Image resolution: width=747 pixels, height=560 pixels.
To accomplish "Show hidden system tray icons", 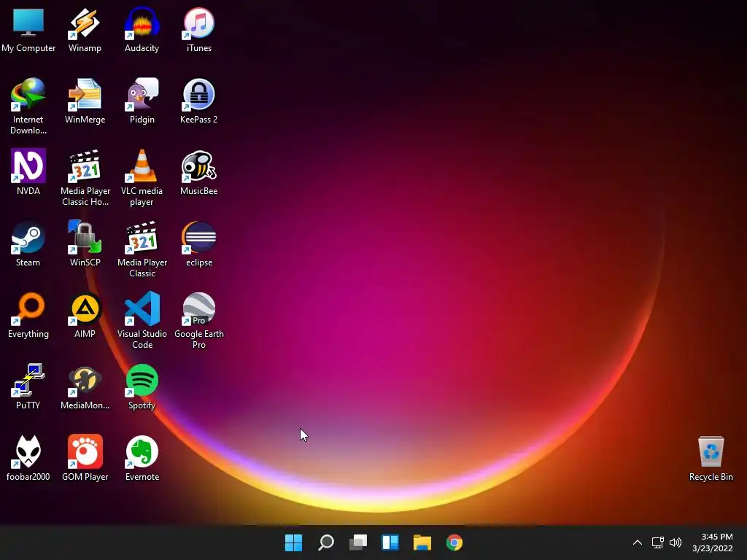I will (638, 542).
